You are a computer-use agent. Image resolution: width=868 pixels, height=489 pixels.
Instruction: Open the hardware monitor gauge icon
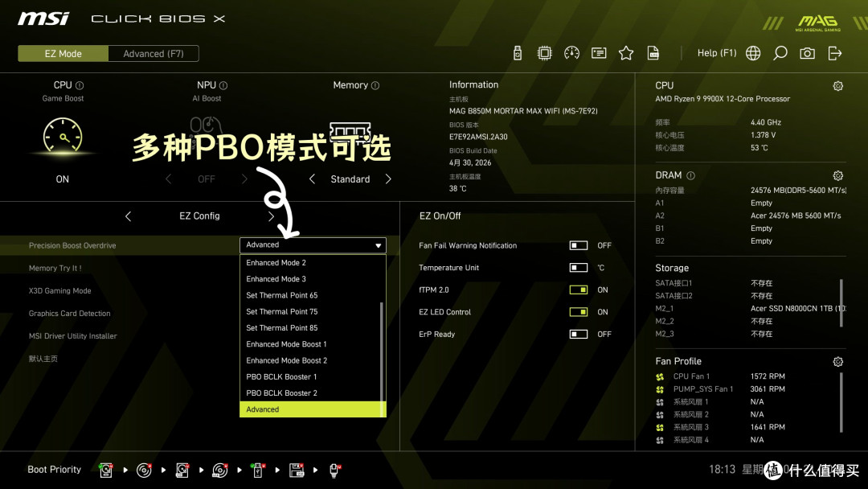572,53
